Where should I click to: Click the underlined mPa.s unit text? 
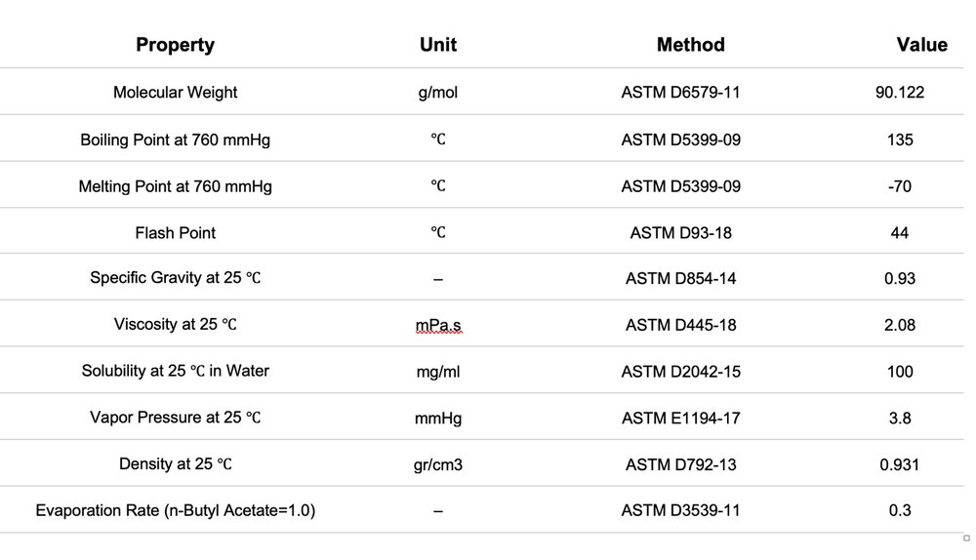tap(438, 325)
